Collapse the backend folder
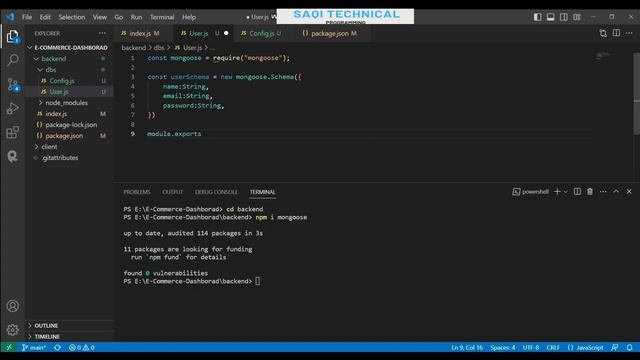Image resolution: width=640 pixels, height=360 pixels. (69, 59)
